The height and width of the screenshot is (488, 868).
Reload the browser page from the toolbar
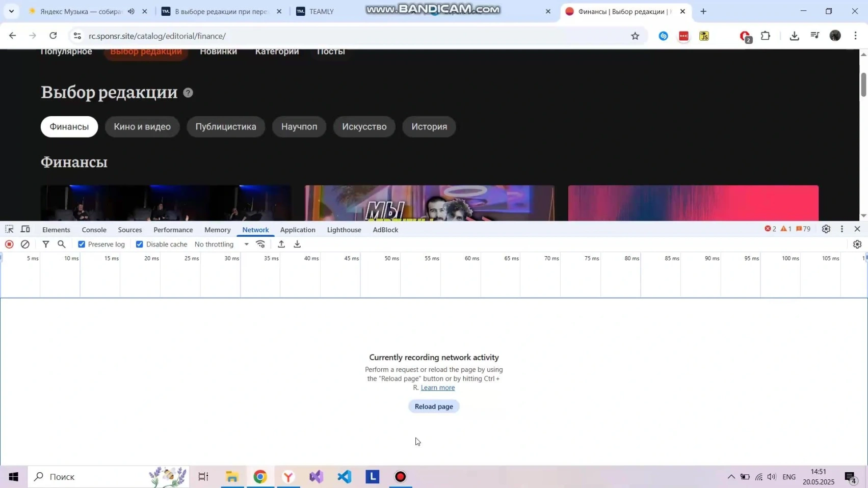[x=53, y=36]
